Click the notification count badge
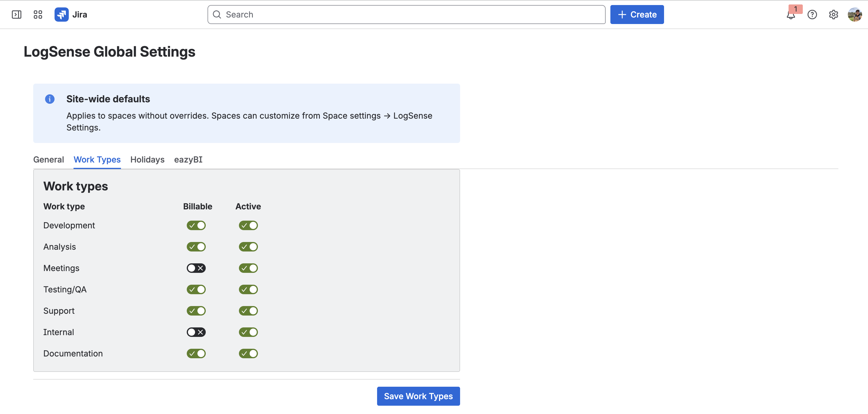Screen dimensions: 868x414 click(795, 9)
